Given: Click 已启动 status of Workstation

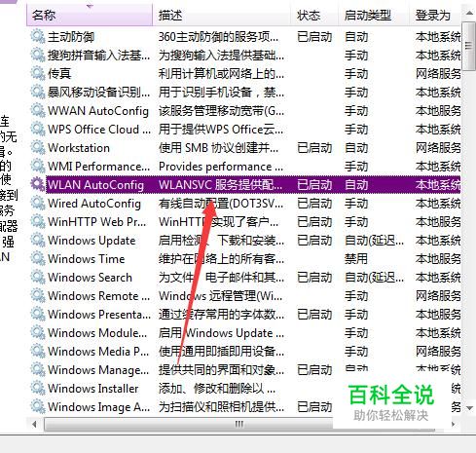Looking at the screenshot, I should pos(314,148).
